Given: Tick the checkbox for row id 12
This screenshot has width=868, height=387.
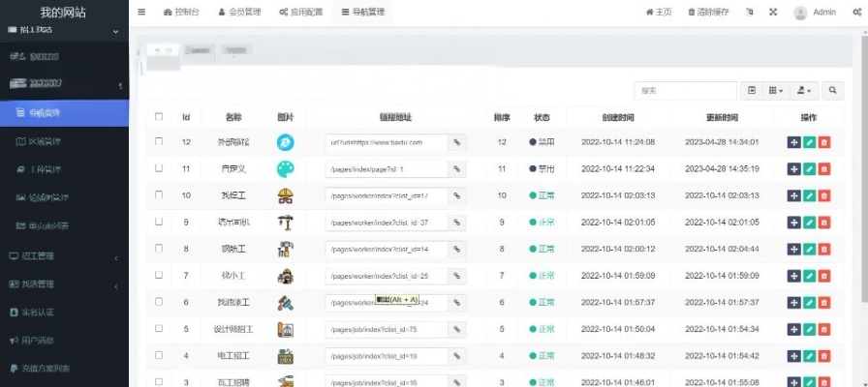Looking at the screenshot, I should [159, 141].
